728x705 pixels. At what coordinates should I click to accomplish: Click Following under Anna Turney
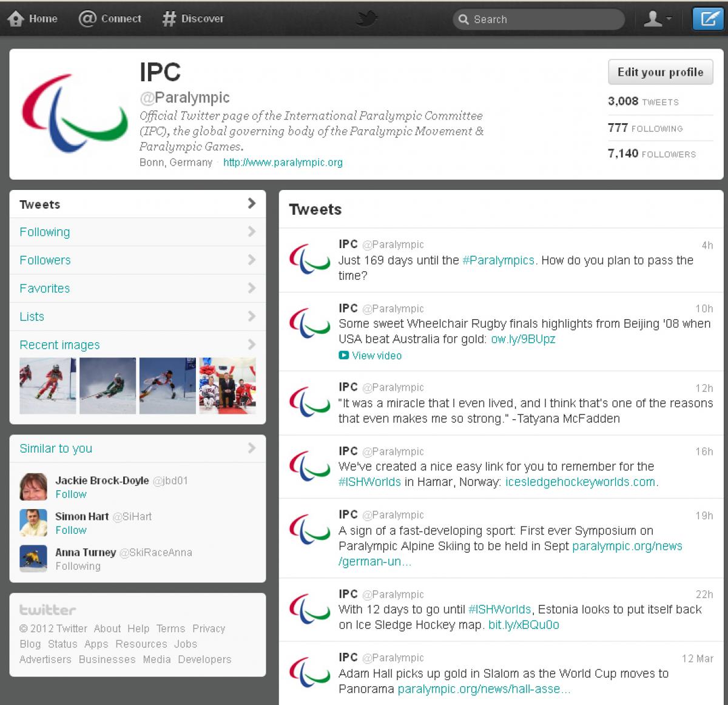(78, 566)
